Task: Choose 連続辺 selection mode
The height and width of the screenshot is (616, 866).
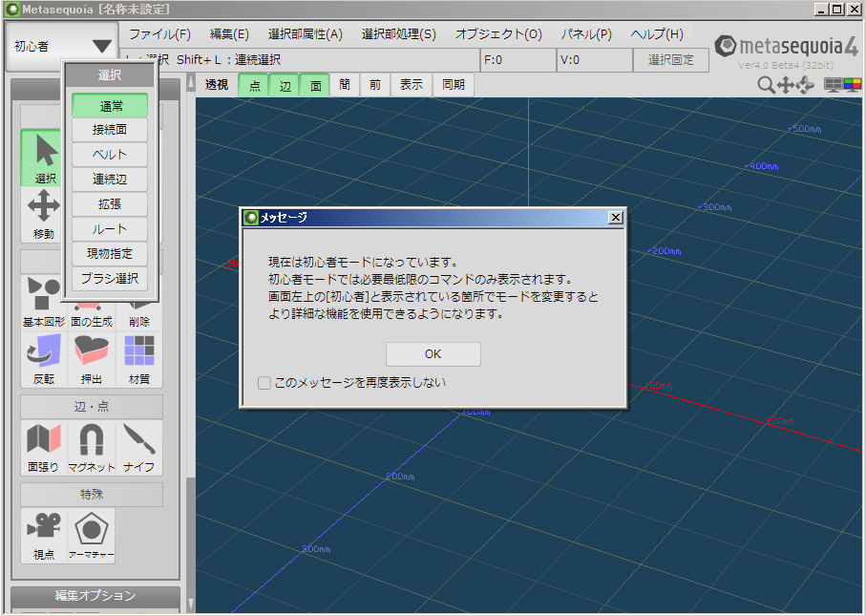Action: (x=110, y=179)
